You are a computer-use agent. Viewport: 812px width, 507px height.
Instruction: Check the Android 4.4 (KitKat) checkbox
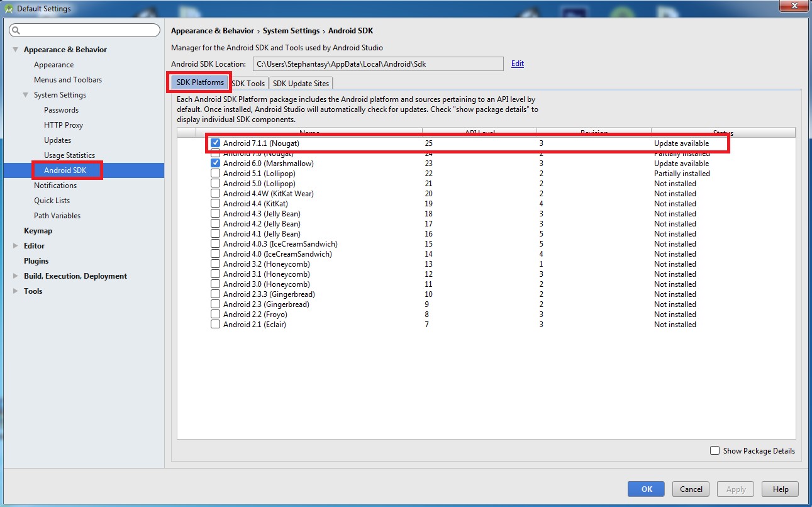tap(216, 204)
